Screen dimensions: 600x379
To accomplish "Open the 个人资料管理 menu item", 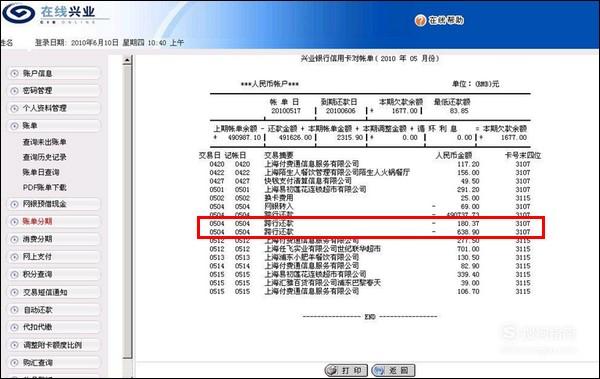I will coord(54,108).
